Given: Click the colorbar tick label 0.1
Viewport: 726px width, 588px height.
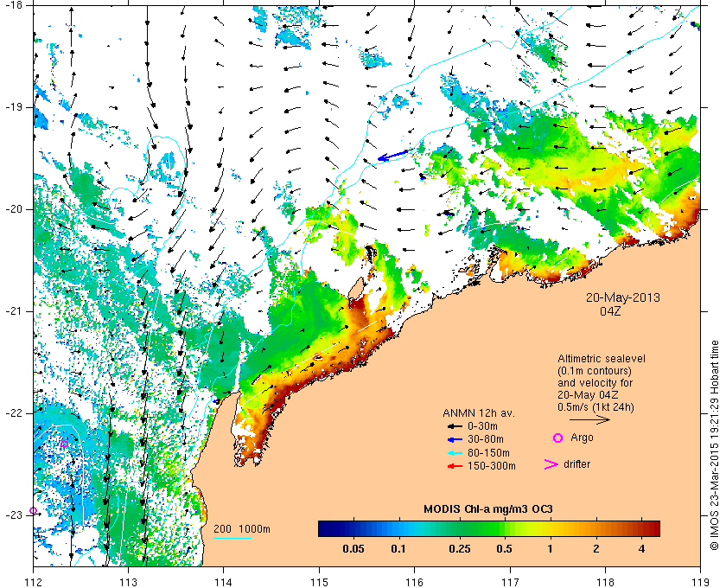Looking at the screenshot, I should pos(398,549).
